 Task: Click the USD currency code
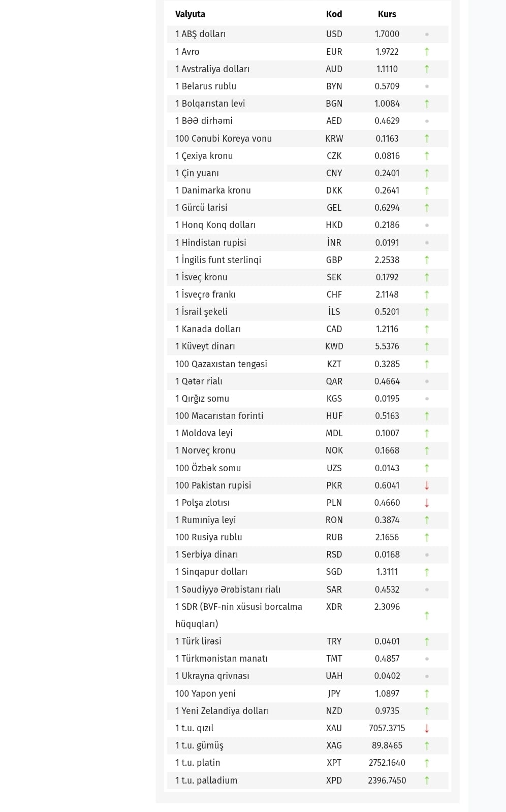tap(334, 34)
